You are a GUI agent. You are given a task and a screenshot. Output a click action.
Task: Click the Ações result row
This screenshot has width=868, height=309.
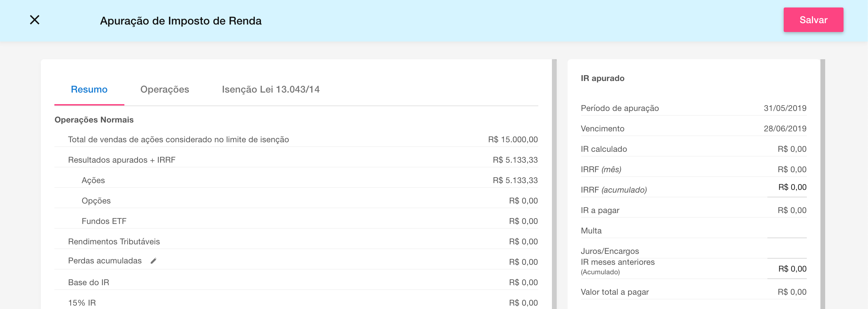(x=296, y=180)
